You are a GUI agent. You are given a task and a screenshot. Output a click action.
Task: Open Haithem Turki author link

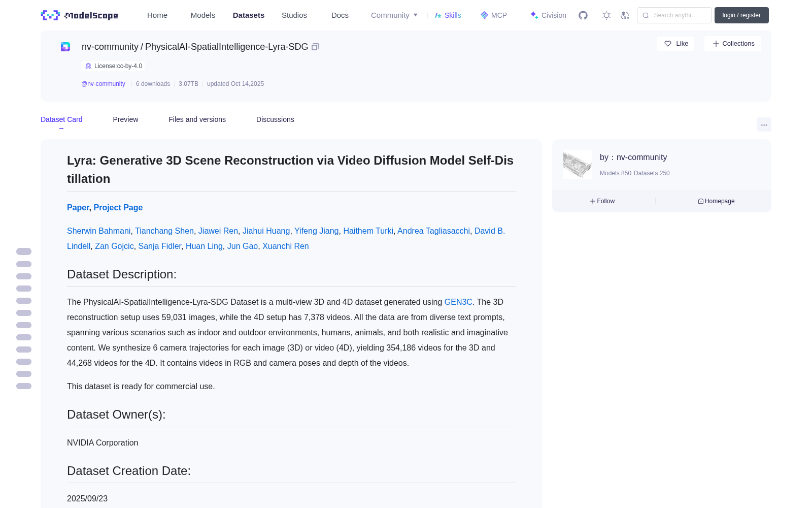[368, 231]
